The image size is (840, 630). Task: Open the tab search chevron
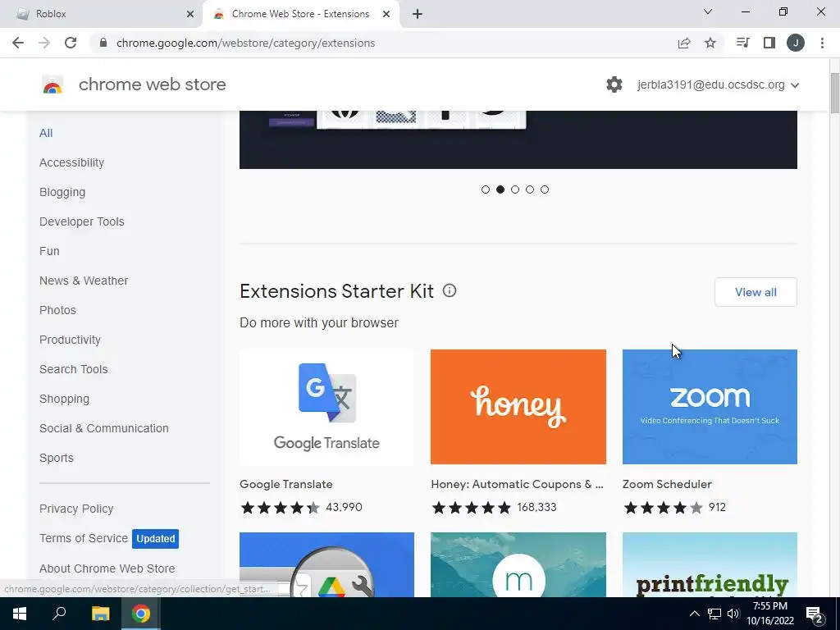tap(708, 11)
